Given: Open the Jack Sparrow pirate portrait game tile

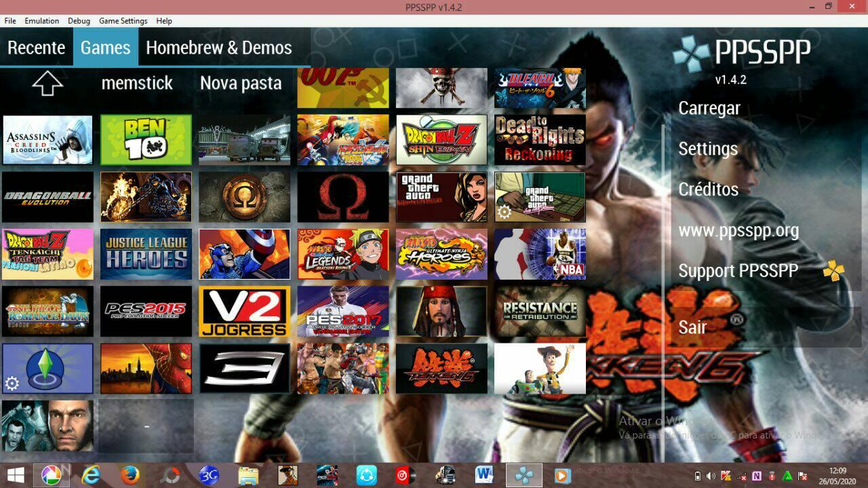Looking at the screenshot, I should 441,312.
